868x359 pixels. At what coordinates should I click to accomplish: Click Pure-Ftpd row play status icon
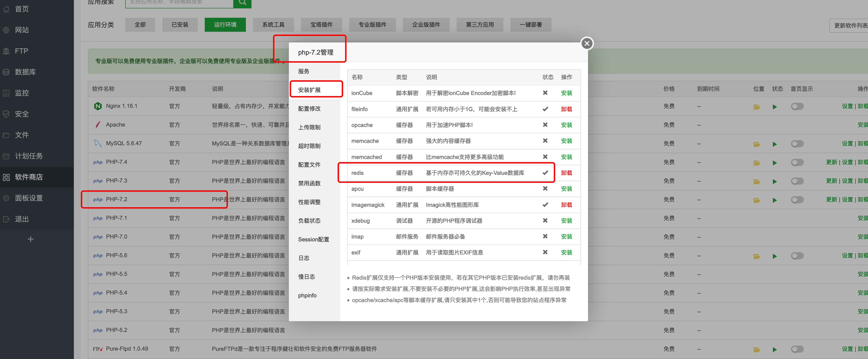tap(775, 350)
